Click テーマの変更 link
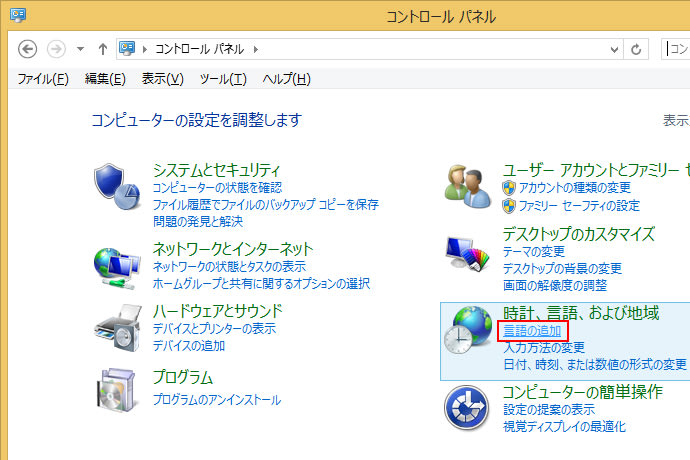 pyautogui.click(x=534, y=252)
